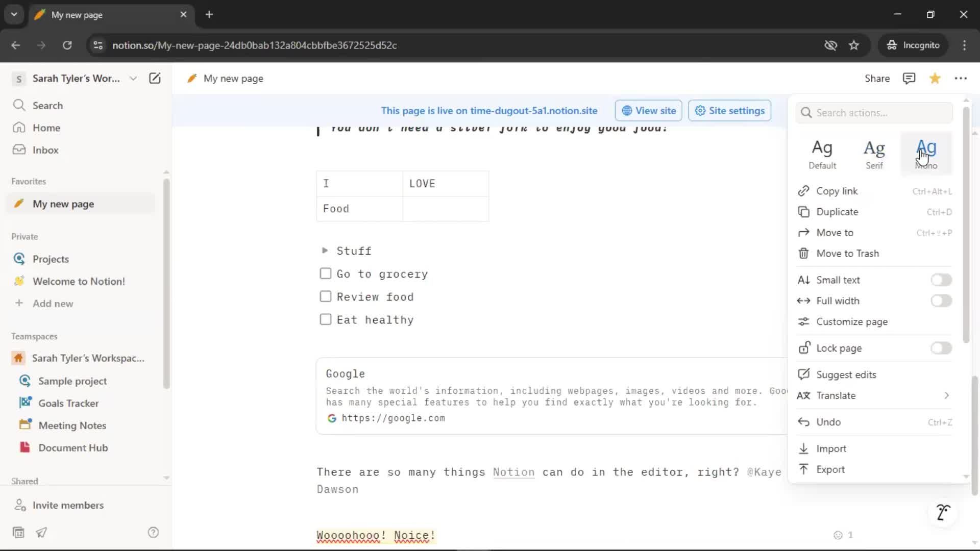The image size is (980, 551).
Task: Collapse the Favorites section
Action: [29, 182]
